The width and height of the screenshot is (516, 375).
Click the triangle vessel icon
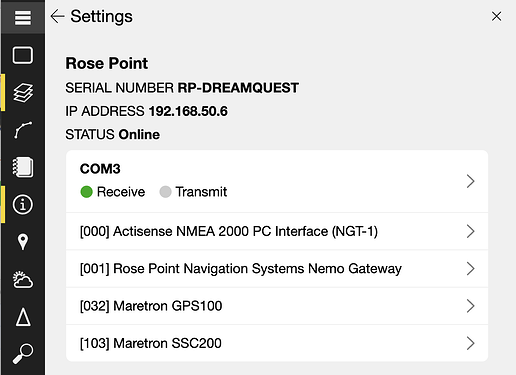[x=23, y=317]
